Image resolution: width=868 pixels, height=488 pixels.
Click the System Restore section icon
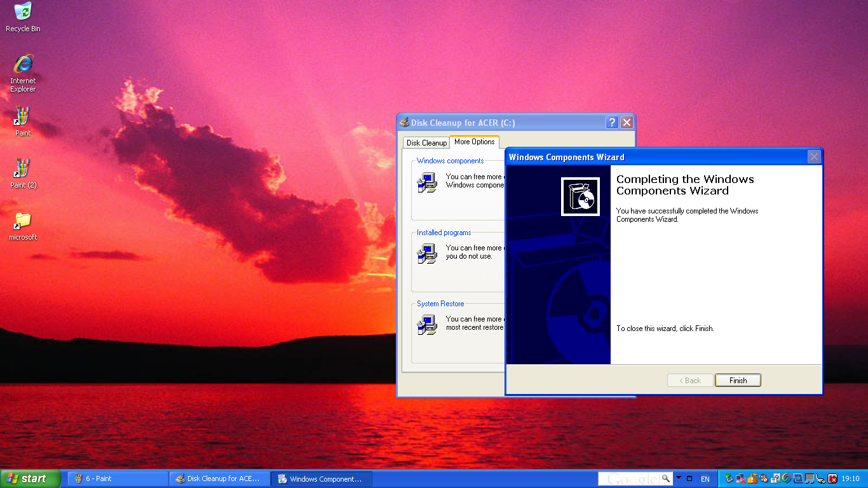426,325
